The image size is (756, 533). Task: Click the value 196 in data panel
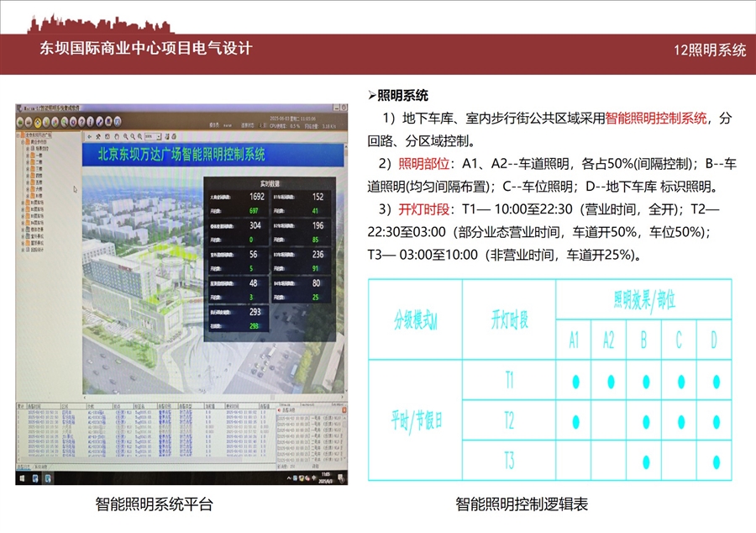click(318, 225)
